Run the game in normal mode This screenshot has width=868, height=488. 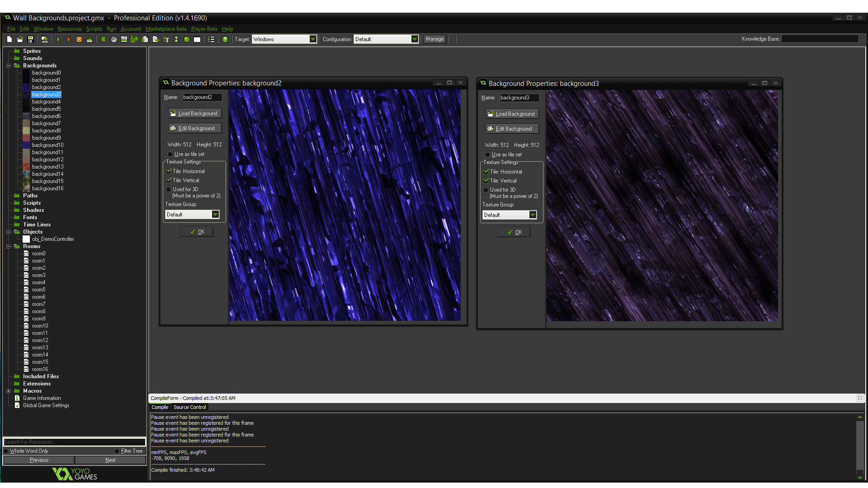[x=58, y=39]
